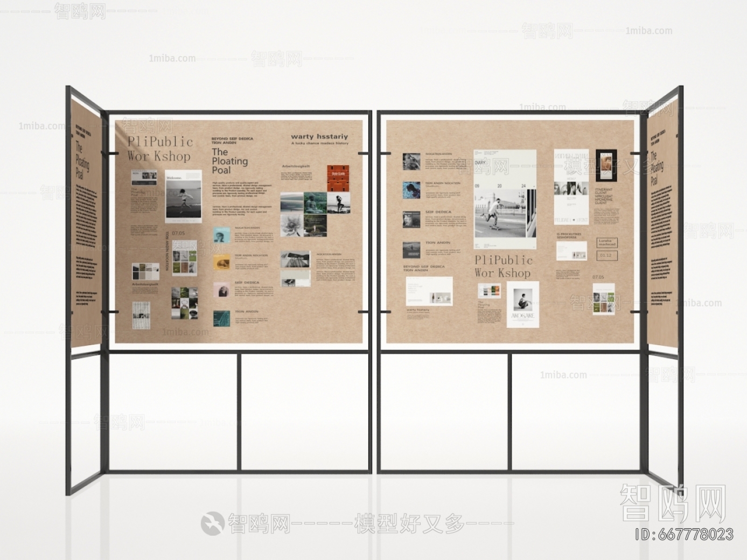Click the Luraha madeced stamped label
747x560 pixels.
(x=608, y=242)
